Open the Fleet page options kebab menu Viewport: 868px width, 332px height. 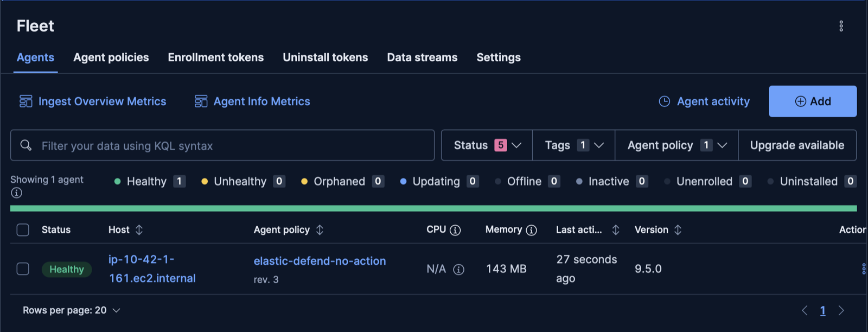pos(841,26)
